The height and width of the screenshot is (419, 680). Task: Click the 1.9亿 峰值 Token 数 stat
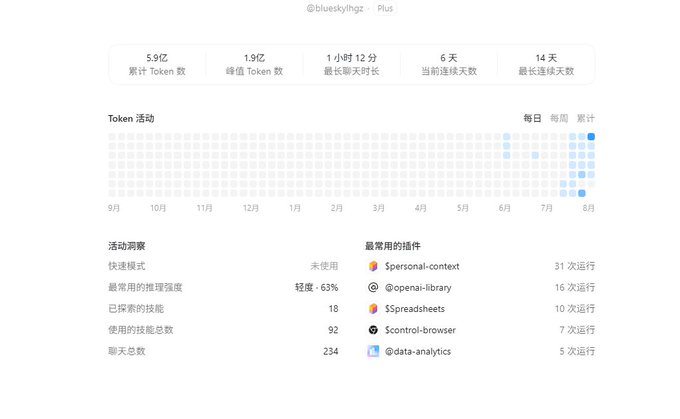click(255, 64)
